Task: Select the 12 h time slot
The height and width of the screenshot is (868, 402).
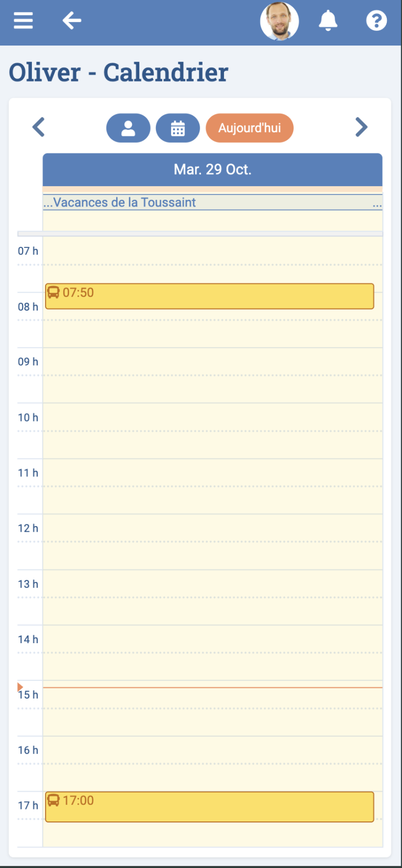Action: pyautogui.click(x=213, y=542)
